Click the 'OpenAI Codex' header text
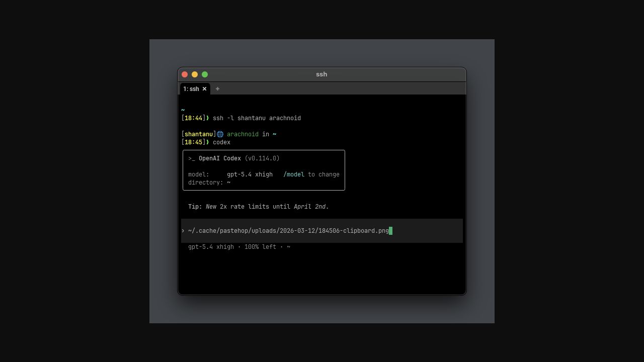This screenshot has width=644, height=362. (x=220, y=158)
